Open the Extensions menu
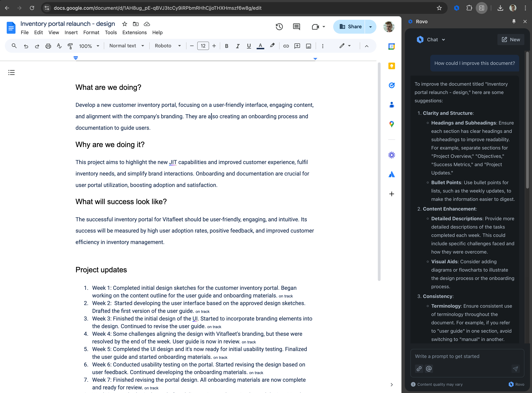The image size is (532, 393). click(135, 32)
